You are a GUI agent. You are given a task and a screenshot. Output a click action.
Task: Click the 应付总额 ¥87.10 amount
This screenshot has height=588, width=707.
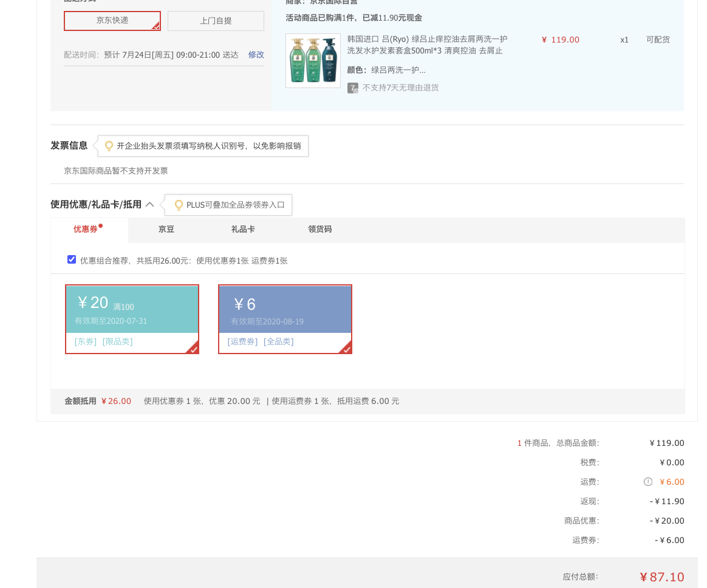(x=662, y=576)
